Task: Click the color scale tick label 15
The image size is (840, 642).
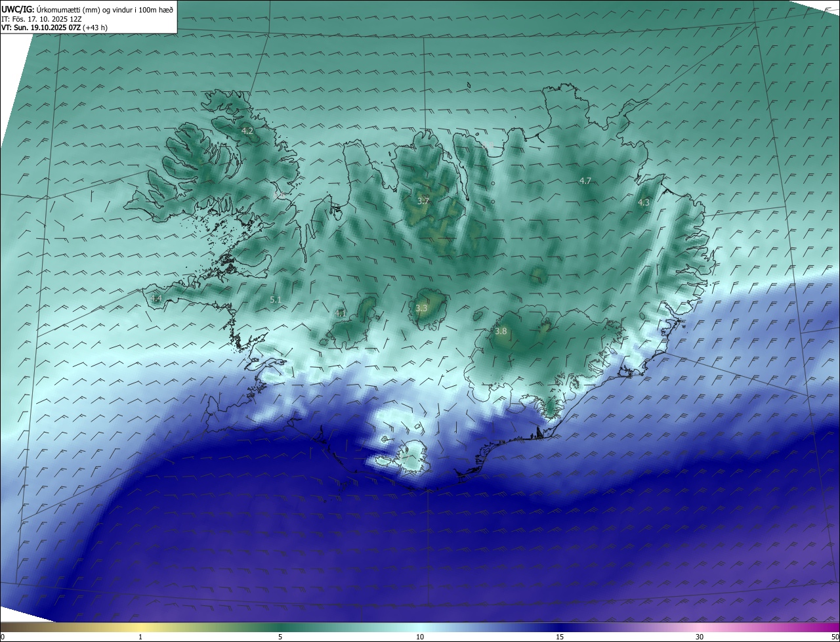Action: [x=560, y=637]
